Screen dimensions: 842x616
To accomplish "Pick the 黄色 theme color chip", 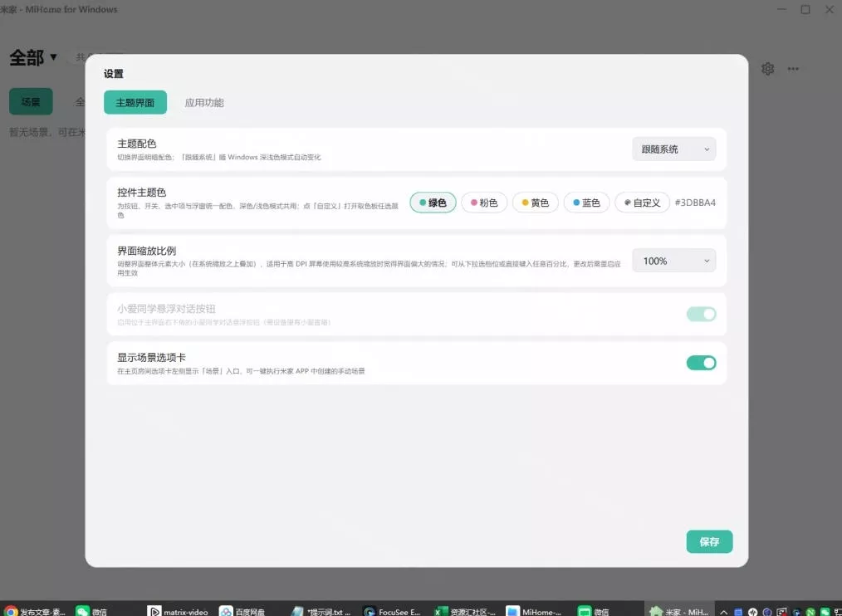I will pyautogui.click(x=536, y=203).
